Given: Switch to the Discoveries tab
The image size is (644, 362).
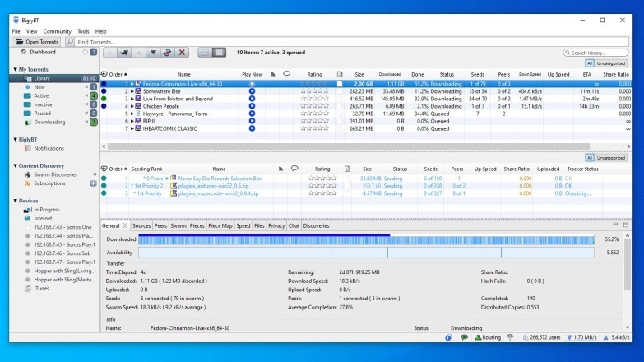Looking at the screenshot, I should pos(316,225).
